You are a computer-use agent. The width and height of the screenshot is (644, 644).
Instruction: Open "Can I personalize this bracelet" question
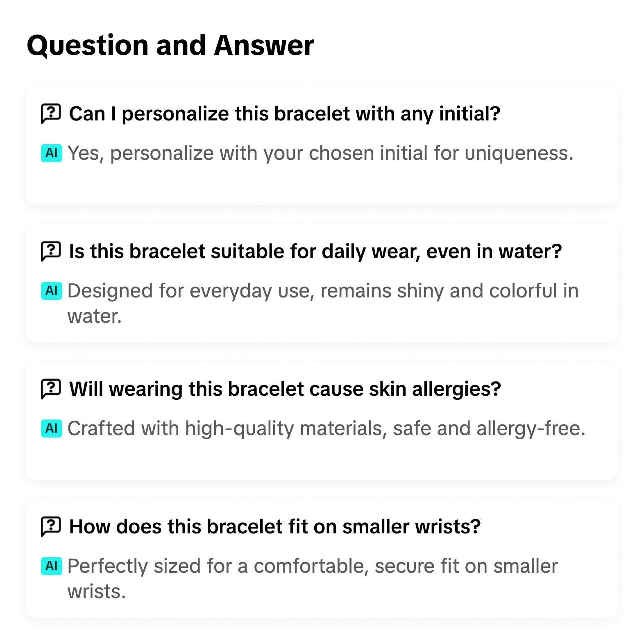point(284,113)
